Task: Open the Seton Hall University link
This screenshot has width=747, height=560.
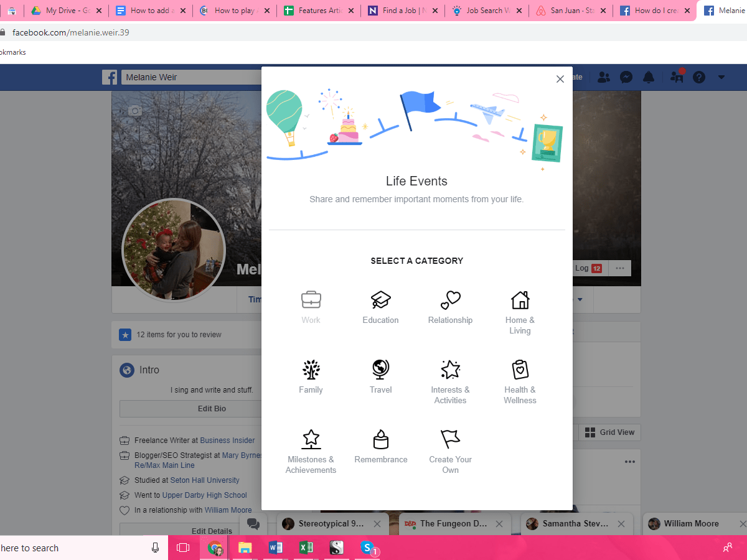Action: click(205, 480)
